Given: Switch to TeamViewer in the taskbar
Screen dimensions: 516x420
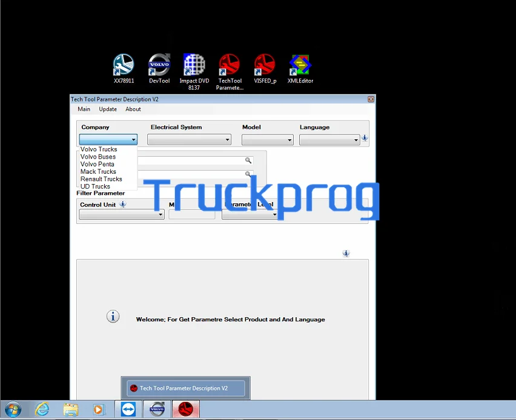Looking at the screenshot, I should (128, 410).
